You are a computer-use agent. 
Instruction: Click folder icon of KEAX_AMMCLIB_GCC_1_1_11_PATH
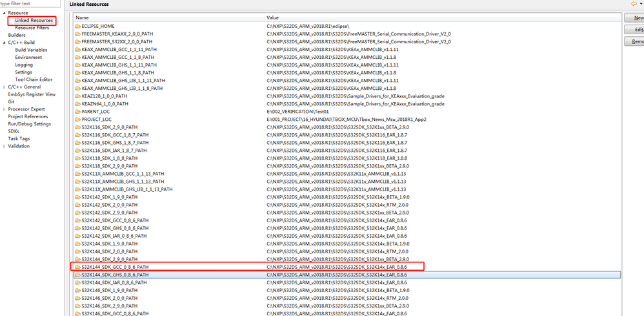pos(78,49)
